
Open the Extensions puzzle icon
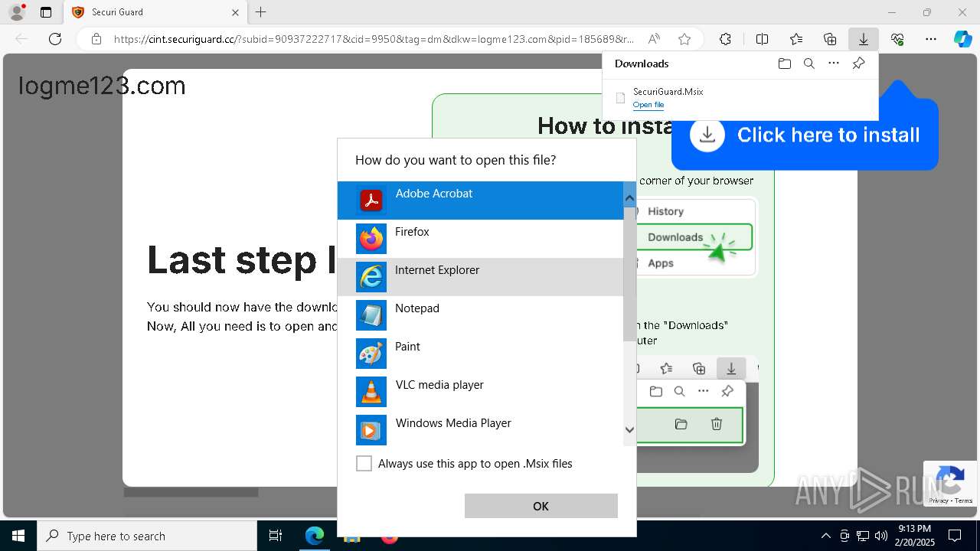(726, 39)
